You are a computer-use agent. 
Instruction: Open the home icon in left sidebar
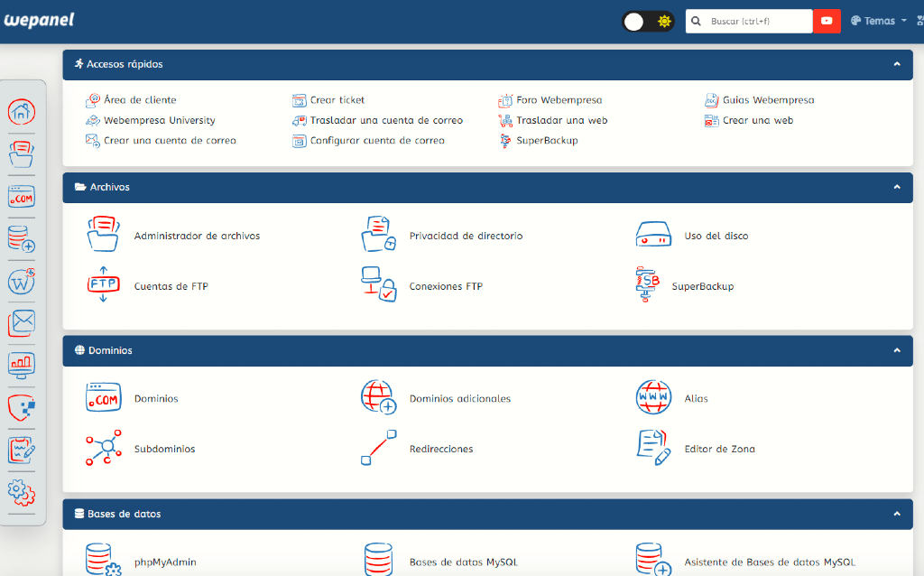click(x=22, y=112)
